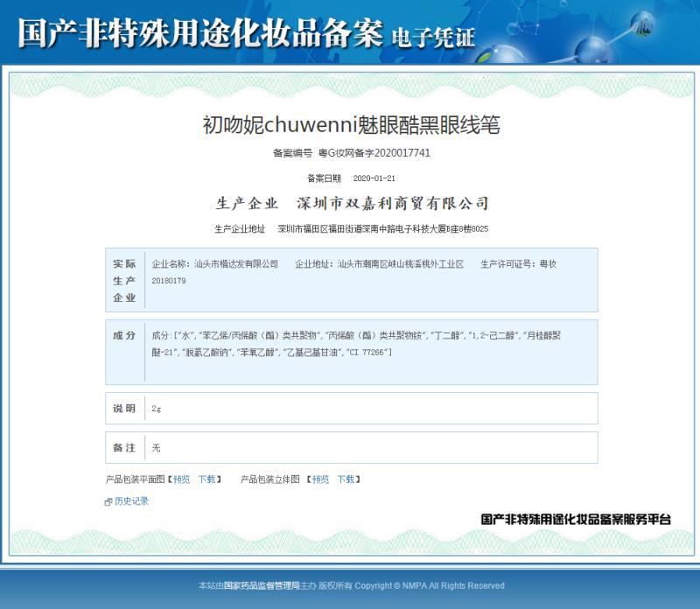Click the 成分 row label
The height and width of the screenshot is (609, 700).
tap(124, 336)
